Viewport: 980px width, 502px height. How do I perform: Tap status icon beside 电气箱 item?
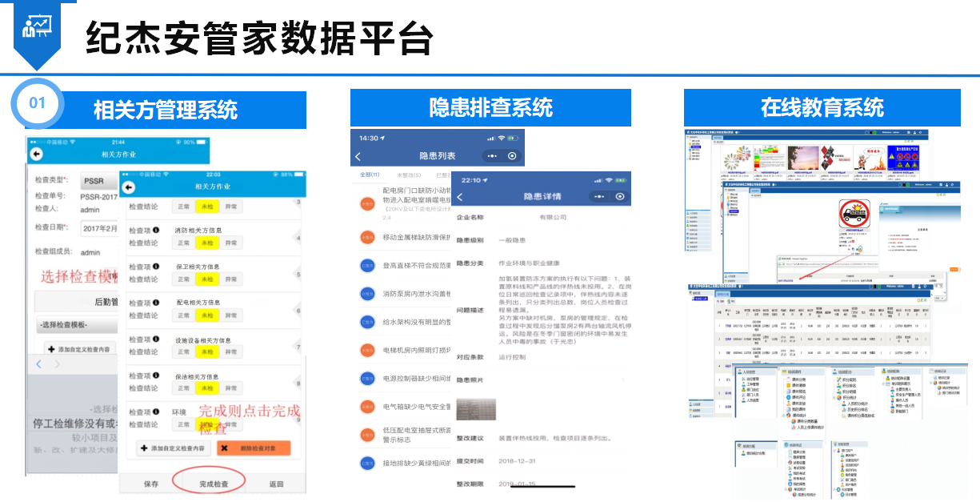367,406
